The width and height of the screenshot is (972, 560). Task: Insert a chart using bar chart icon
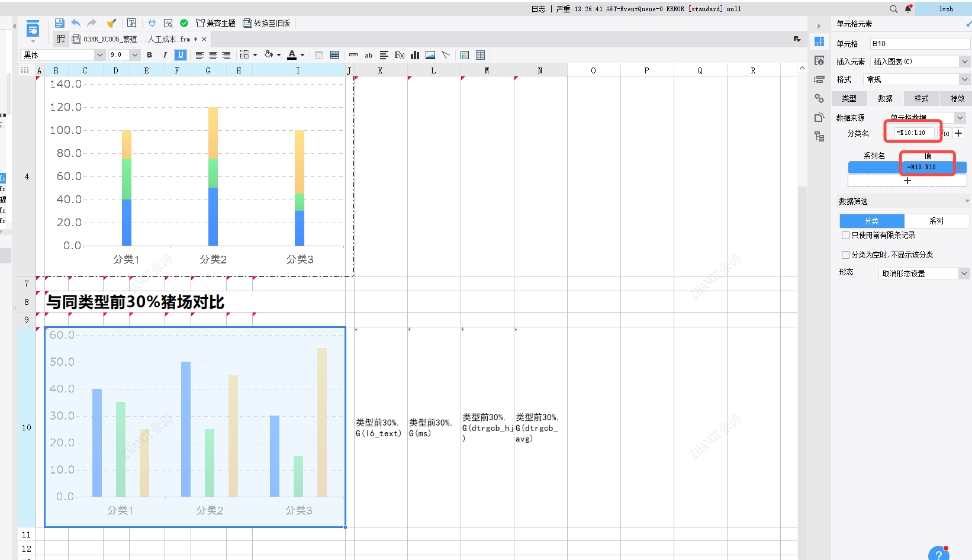point(415,55)
